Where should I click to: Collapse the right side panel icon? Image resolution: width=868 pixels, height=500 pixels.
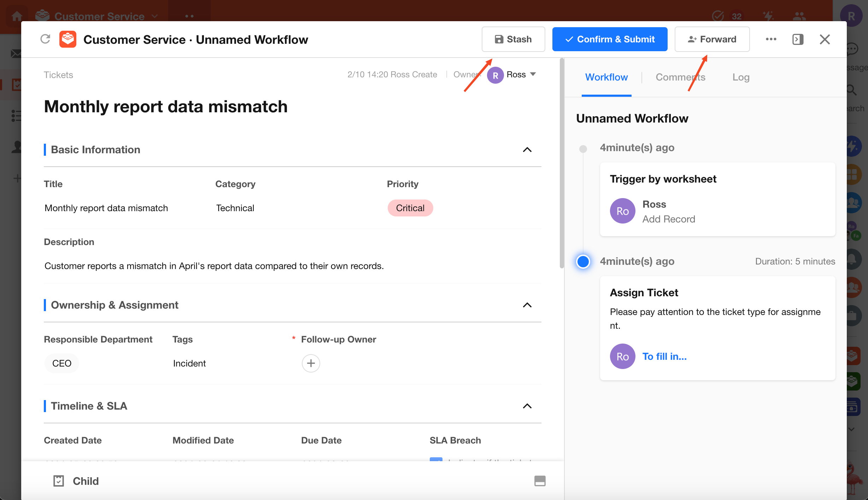click(x=798, y=39)
